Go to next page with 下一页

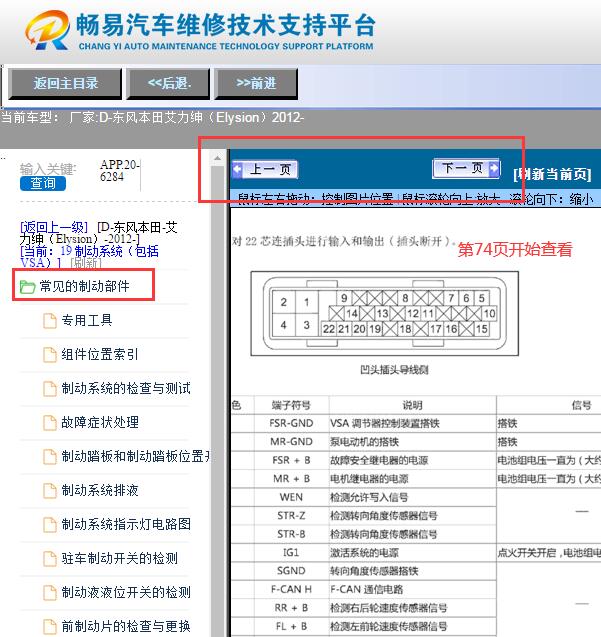[466, 168]
